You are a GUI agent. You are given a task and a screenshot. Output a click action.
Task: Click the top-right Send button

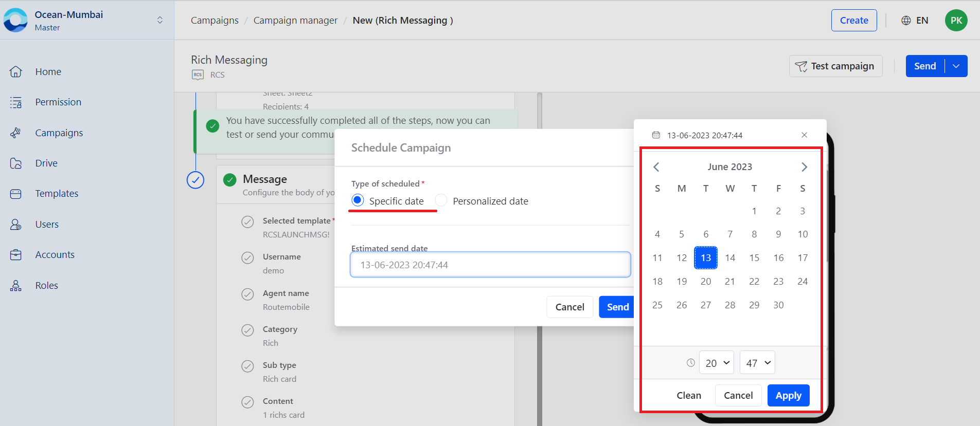[x=925, y=66]
